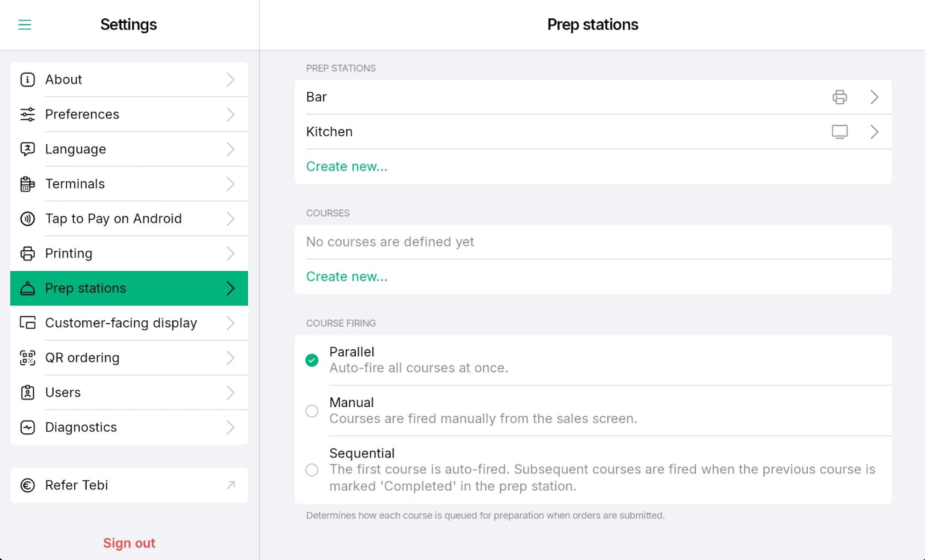
Task: Sign out of the account
Action: pos(129,543)
